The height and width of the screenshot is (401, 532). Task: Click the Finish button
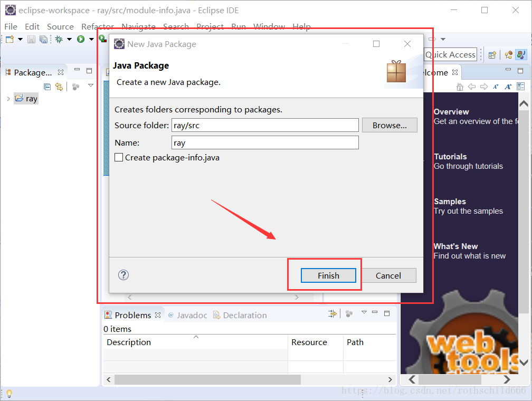click(x=328, y=275)
